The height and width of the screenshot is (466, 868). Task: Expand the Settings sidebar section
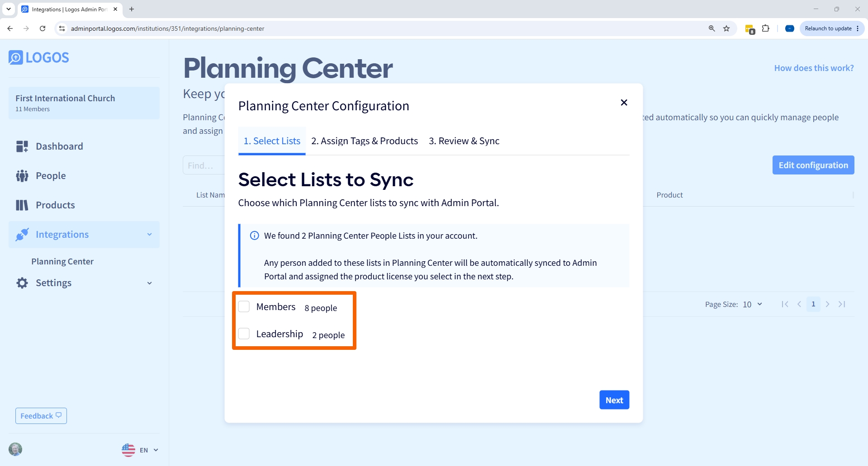pyautogui.click(x=150, y=283)
